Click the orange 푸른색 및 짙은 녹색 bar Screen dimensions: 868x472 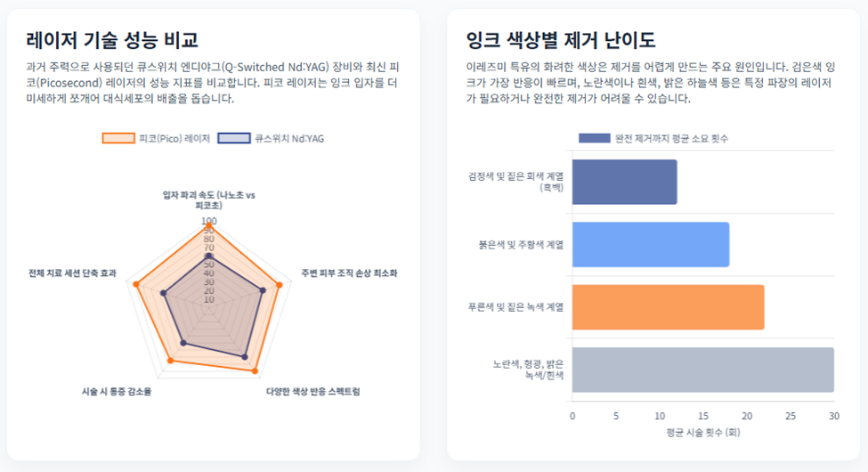[669, 307]
